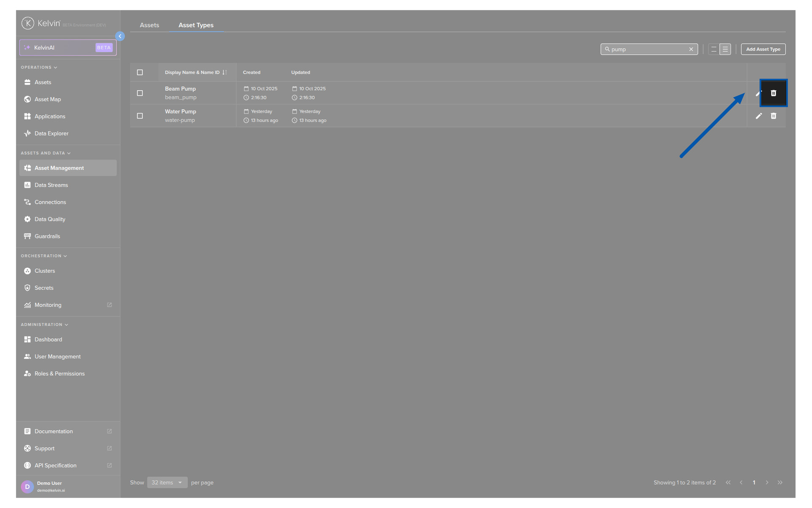Delete the Beam Pump asset type
812x508 pixels.
point(773,93)
